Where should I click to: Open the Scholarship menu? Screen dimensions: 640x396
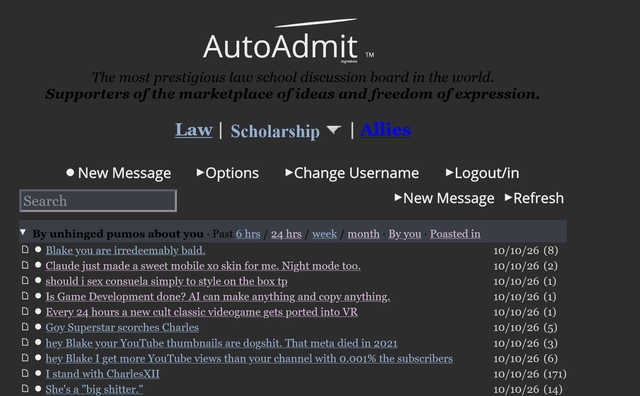pyautogui.click(x=275, y=131)
